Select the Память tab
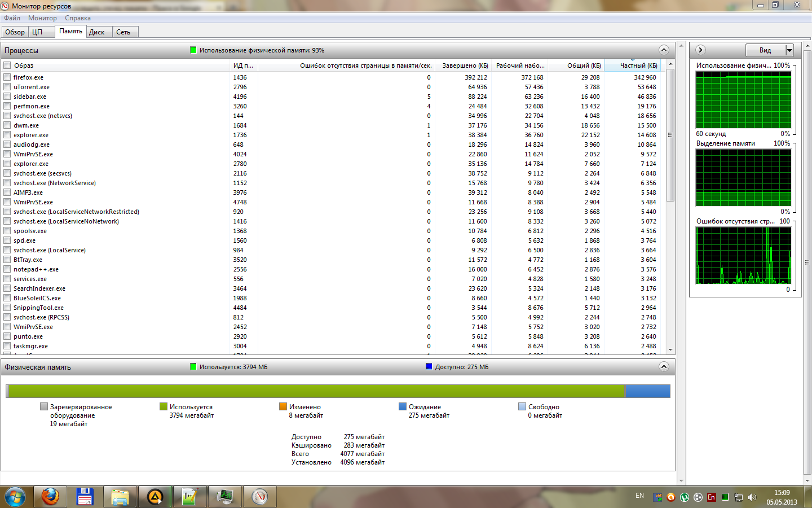This screenshot has width=812, height=508. pyautogui.click(x=70, y=32)
